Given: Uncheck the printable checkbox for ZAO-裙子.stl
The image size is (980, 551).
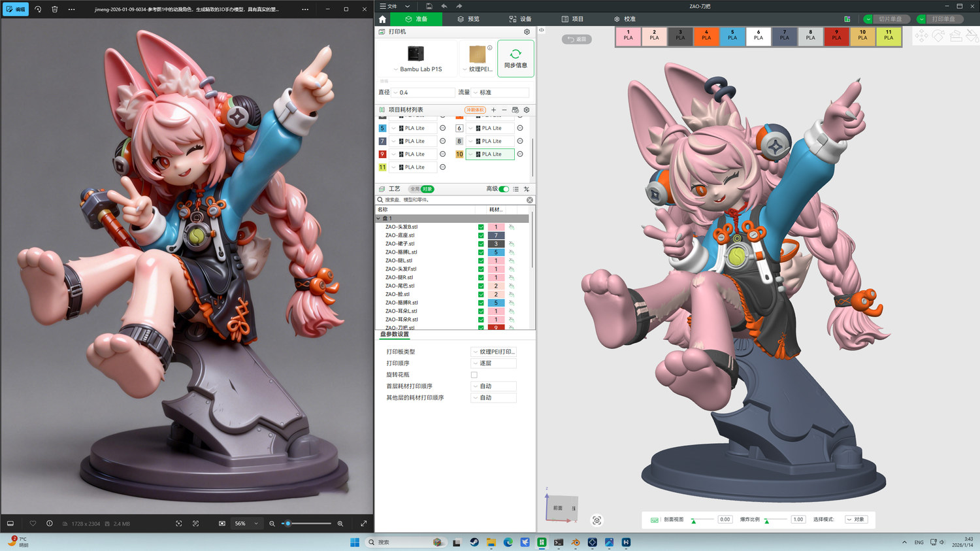Looking at the screenshot, I should tap(481, 244).
